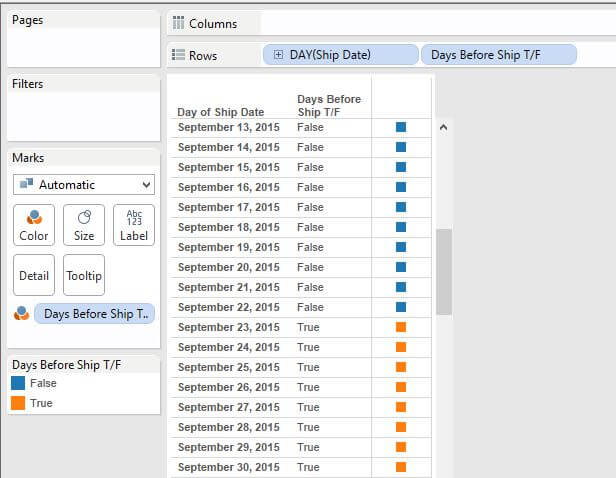Viewport: 616px width, 478px height.
Task: Click the orange mark for September 23, 2015
Action: (x=401, y=327)
